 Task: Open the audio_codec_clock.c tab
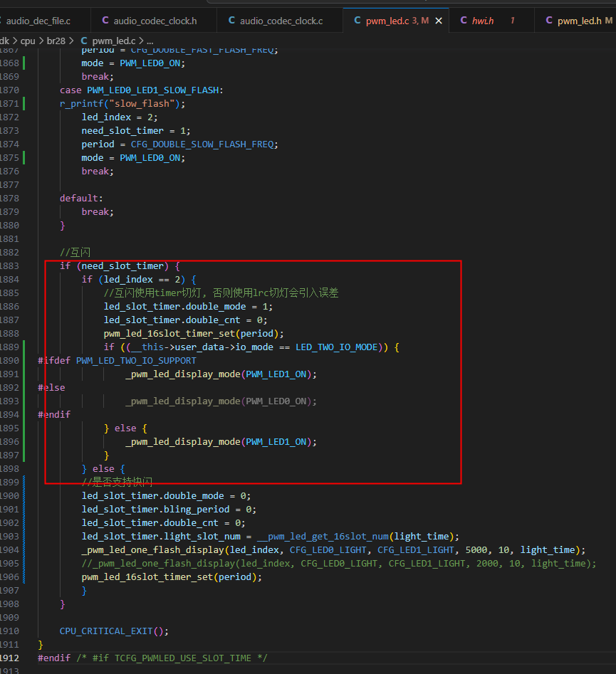(x=280, y=21)
